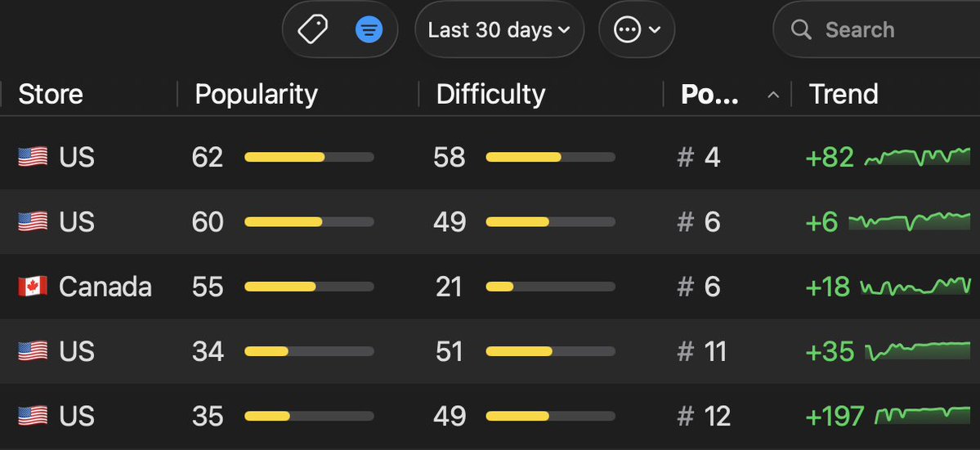This screenshot has width=980, height=450.
Task: Click the magnifying glass search icon
Action: (x=801, y=29)
